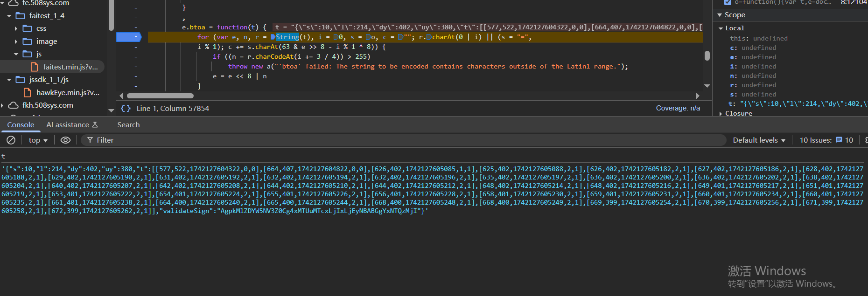Collapse the Local scope section
The height and width of the screenshot is (296, 868).
721,28
